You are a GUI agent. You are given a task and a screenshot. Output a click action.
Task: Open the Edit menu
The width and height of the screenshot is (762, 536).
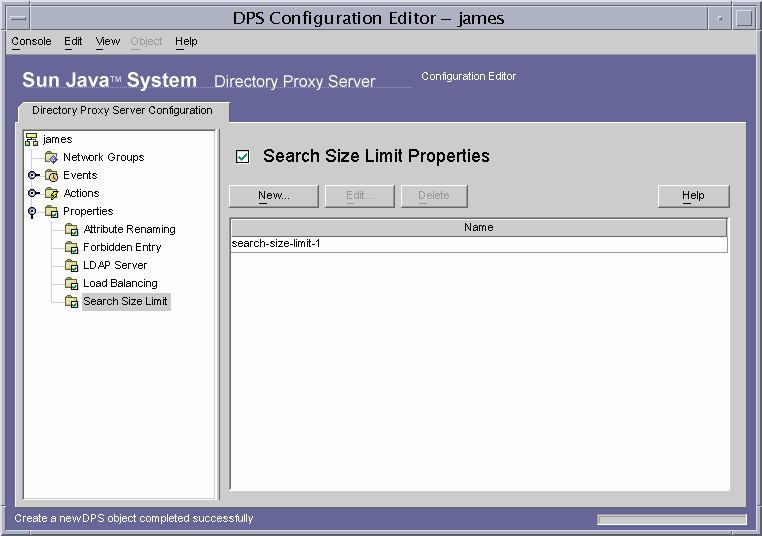click(73, 41)
